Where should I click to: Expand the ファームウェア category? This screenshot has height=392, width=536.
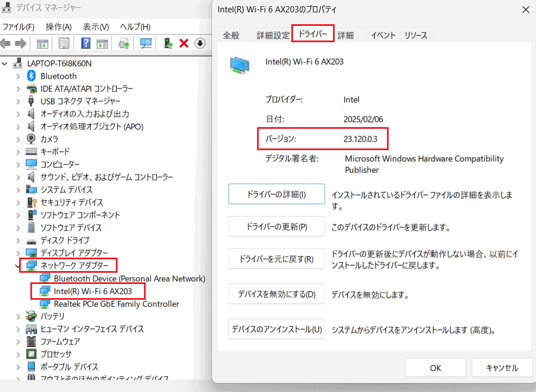[x=19, y=342]
